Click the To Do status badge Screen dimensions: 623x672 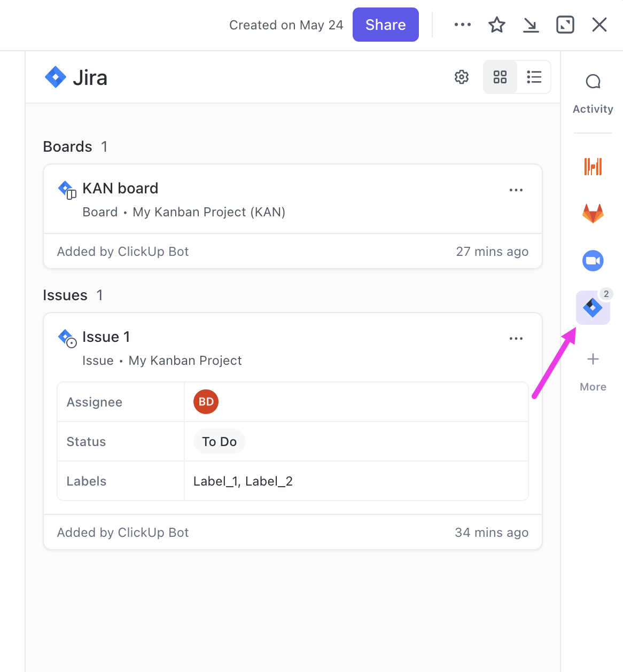coord(219,442)
